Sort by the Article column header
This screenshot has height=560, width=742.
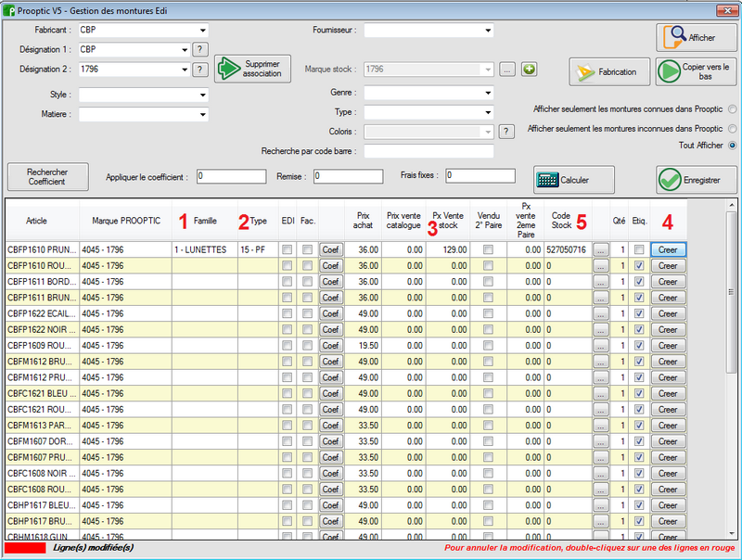coord(43,221)
